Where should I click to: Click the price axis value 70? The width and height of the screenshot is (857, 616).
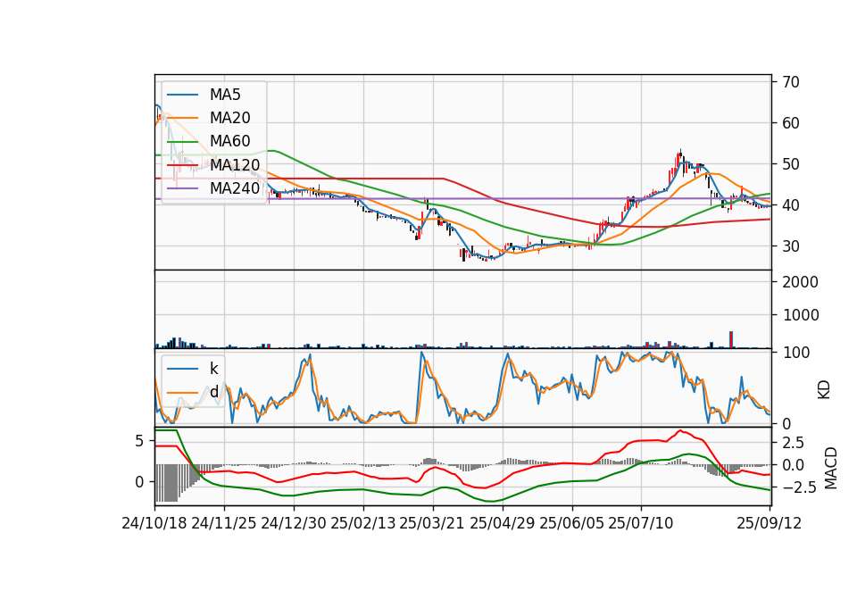(790, 82)
